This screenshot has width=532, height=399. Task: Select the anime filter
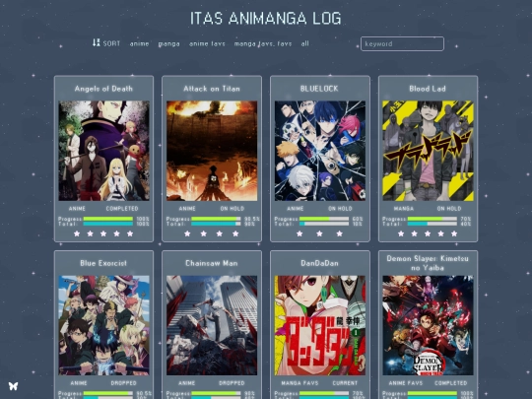coord(140,43)
